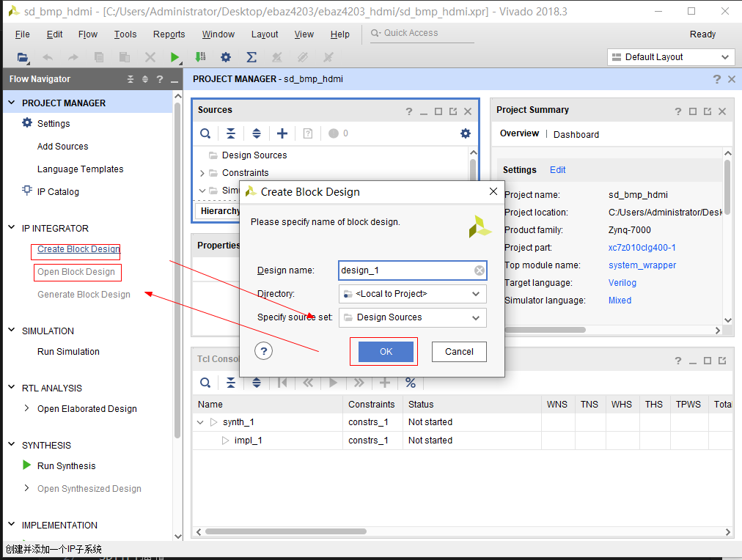Select the Hierarchy tab in Sources

(219, 211)
